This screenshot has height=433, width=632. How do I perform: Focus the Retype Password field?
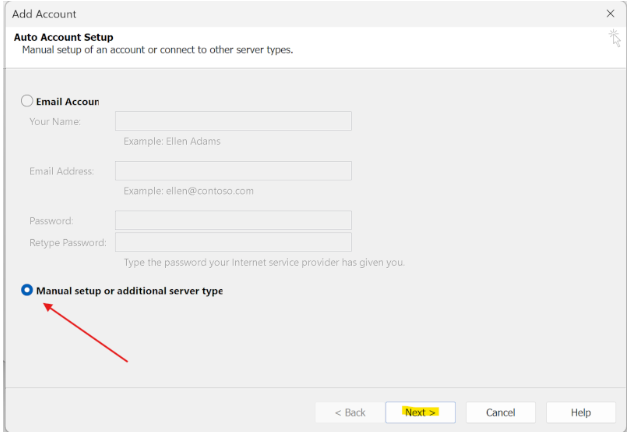coord(233,242)
